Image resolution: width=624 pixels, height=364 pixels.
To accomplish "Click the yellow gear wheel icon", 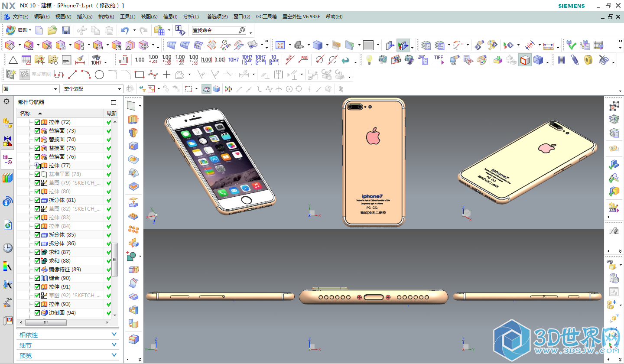I will click(588, 60).
